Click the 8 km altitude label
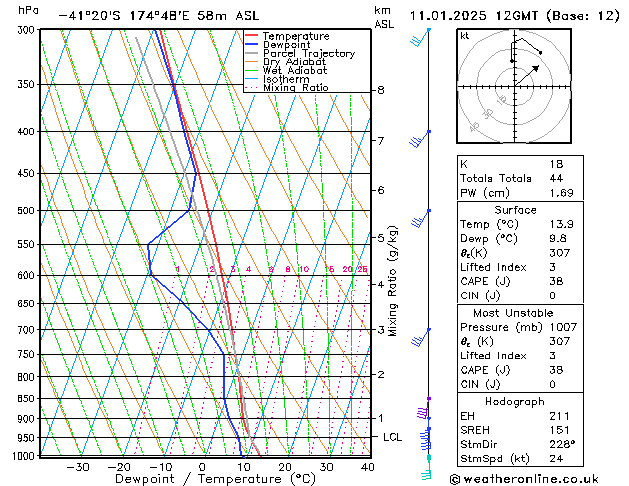The image size is (629, 486). pos(381,90)
